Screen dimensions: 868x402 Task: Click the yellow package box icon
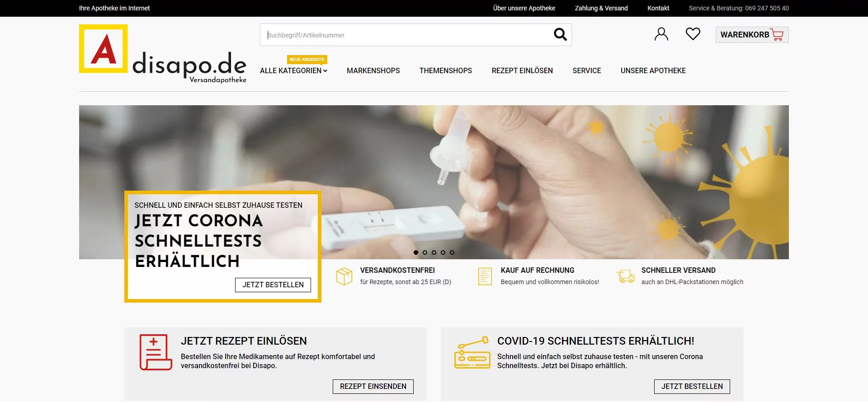pos(344,276)
